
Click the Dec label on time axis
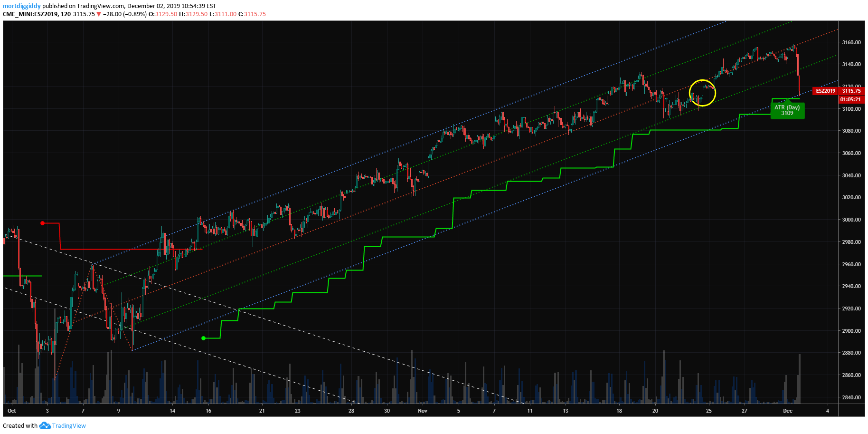(788, 411)
